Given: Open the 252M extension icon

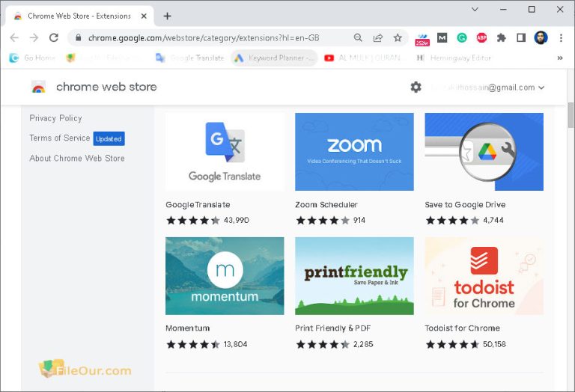Looking at the screenshot, I should coord(422,39).
